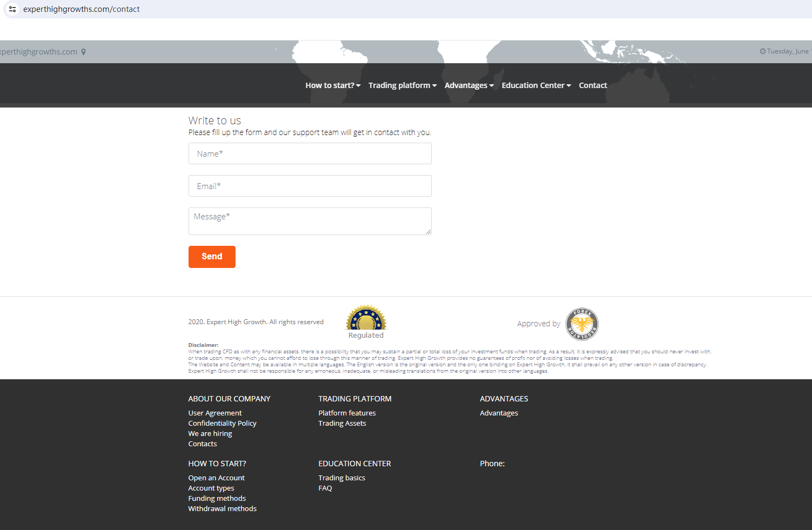Click the Approved by text
Screen dimensions: 812x530
tap(539, 324)
